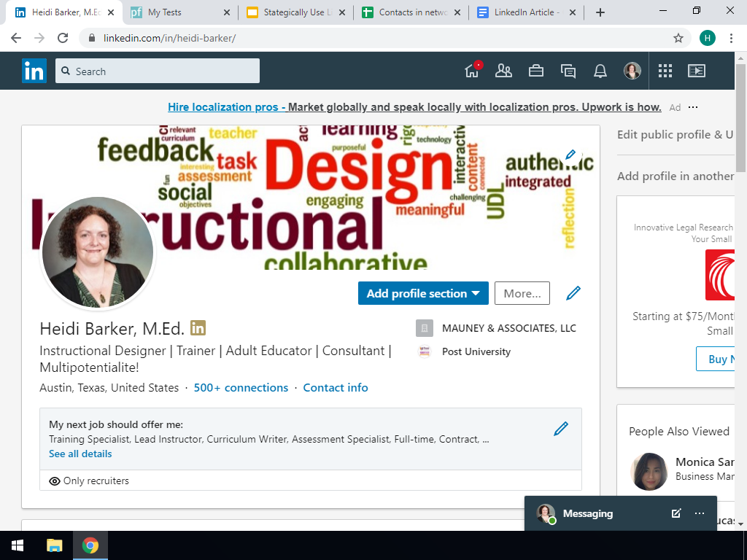747x560 pixels.
Task: Click the Chrome taskbar icon
Action: coord(90,545)
